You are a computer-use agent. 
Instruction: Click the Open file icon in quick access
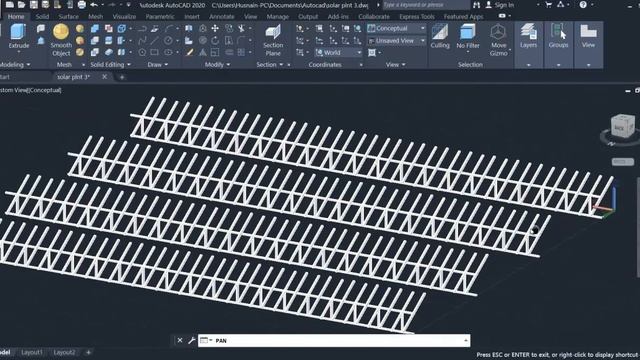coord(22,5)
